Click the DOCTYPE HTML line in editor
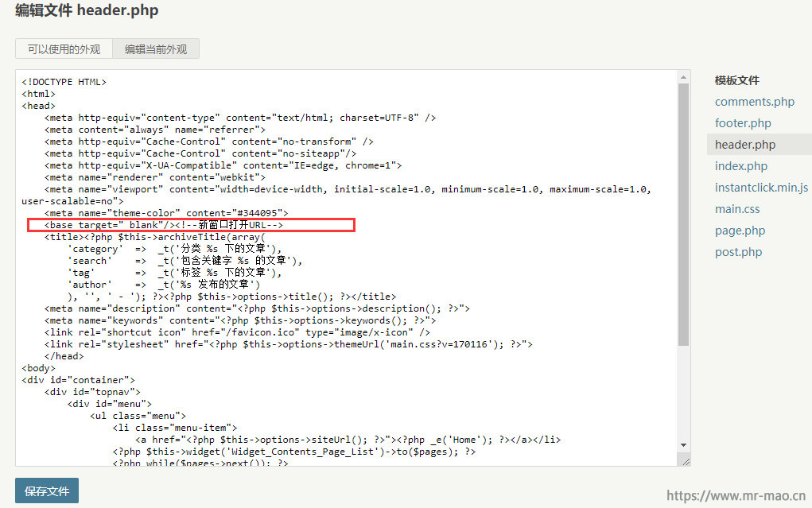Image resolution: width=812 pixels, height=508 pixels. point(64,82)
